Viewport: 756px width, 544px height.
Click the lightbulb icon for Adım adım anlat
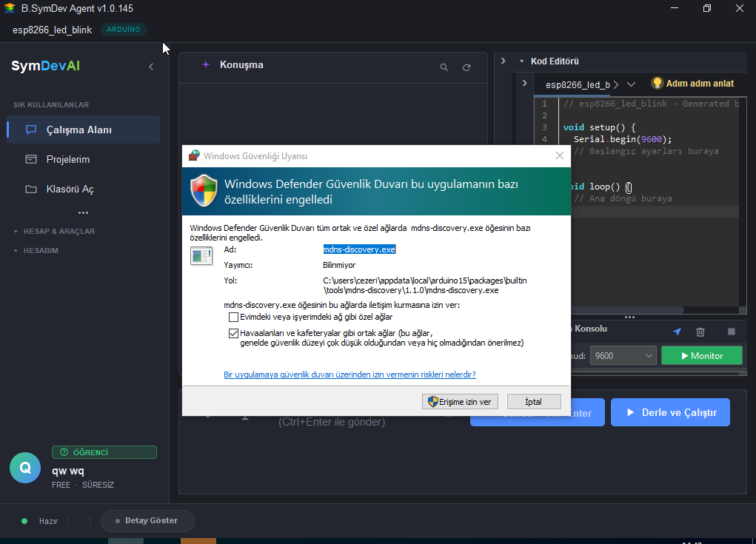click(x=657, y=83)
